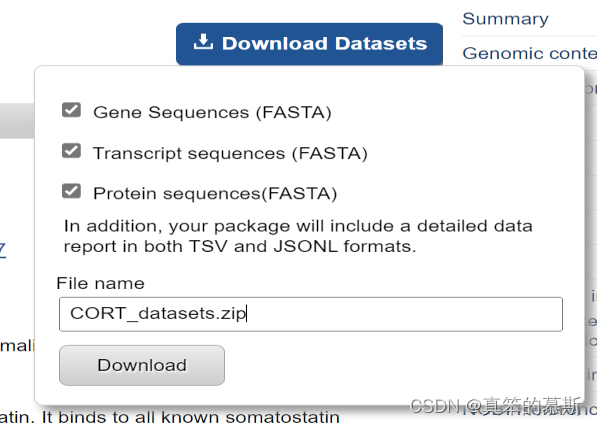This screenshot has height=426, width=597.
Task: Click the end of the file name after .zip
Action: (247, 314)
